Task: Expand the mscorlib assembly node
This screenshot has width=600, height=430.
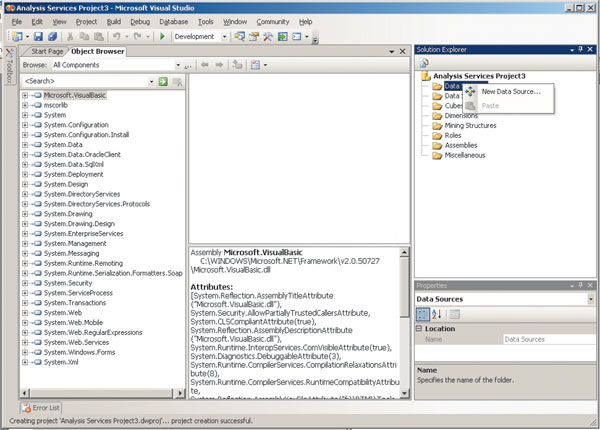Action: [25, 105]
